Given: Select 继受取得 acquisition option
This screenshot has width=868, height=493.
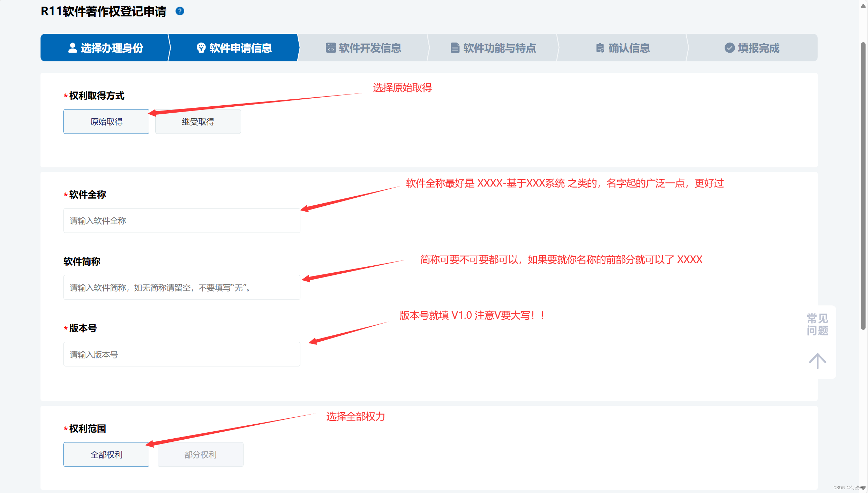Looking at the screenshot, I should click(198, 122).
